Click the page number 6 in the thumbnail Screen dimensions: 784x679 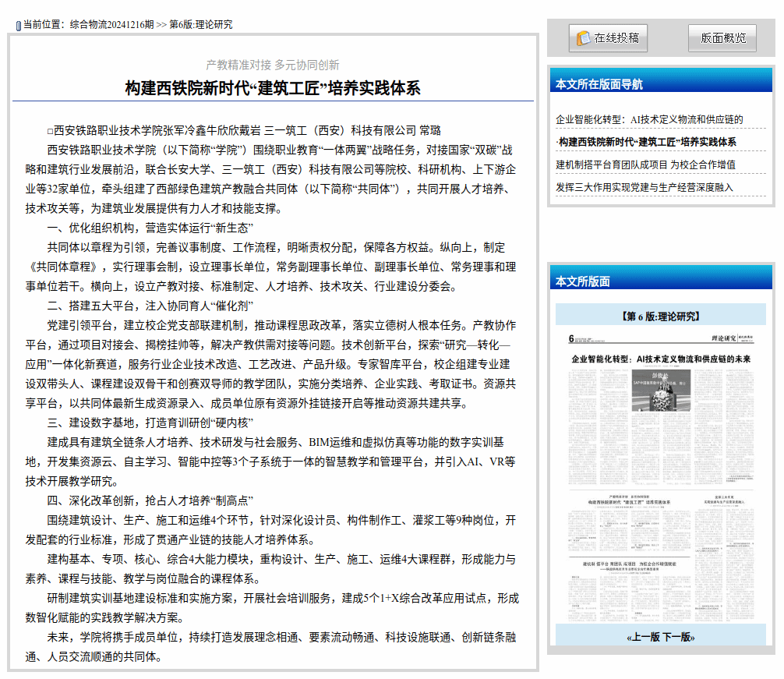point(571,338)
